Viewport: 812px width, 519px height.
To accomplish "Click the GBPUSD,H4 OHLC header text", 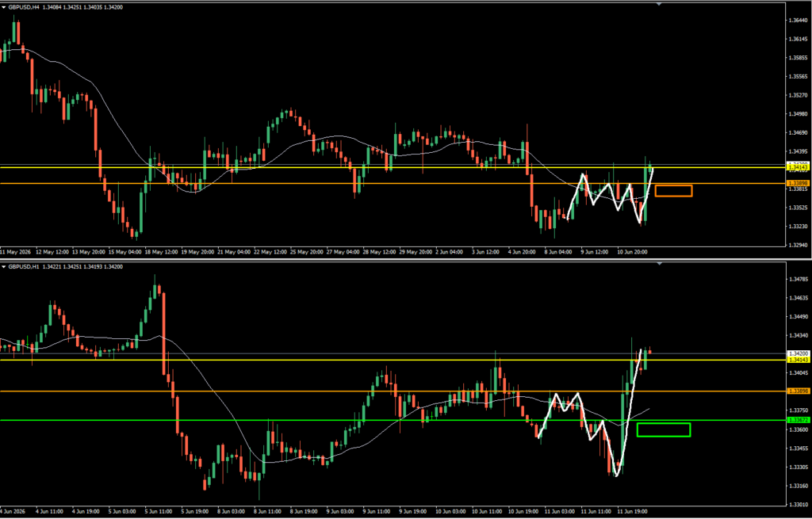I will click(66, 7).
